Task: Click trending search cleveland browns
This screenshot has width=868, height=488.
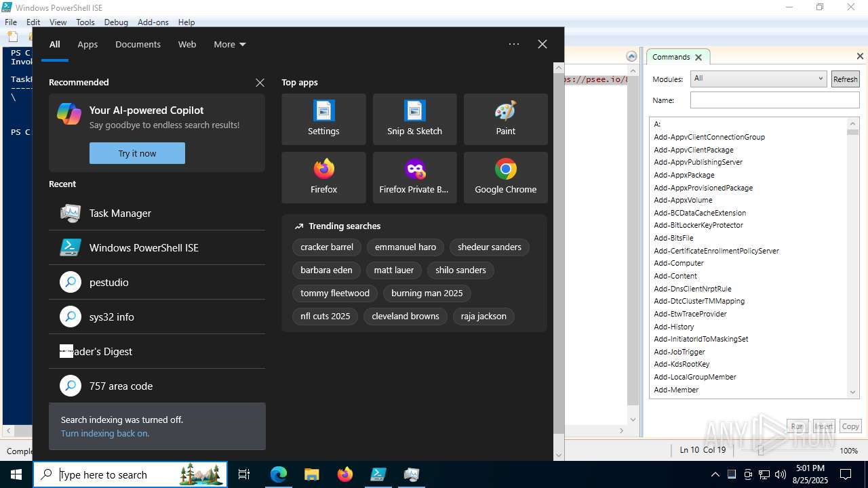Action: point(406,316)
